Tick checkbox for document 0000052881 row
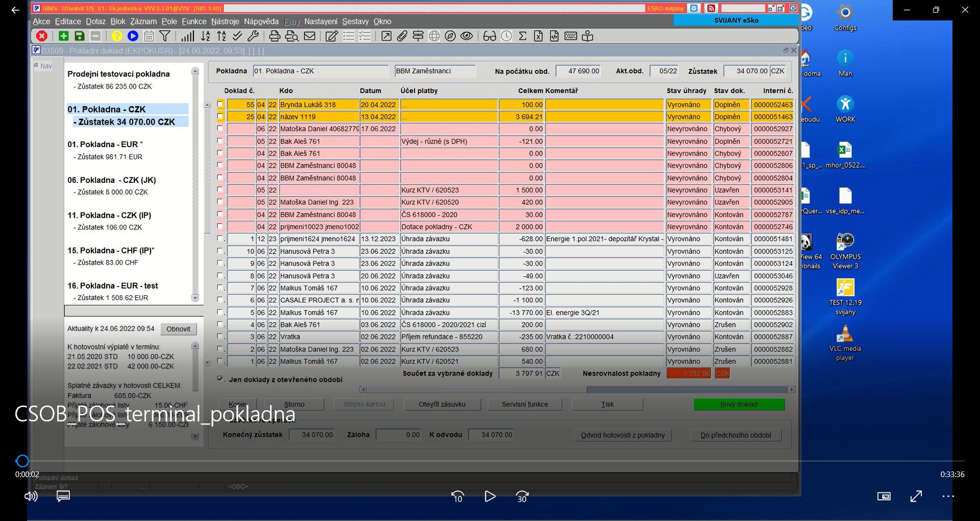The width and height of the screenshot is (980, 521). tap(220, 361)
